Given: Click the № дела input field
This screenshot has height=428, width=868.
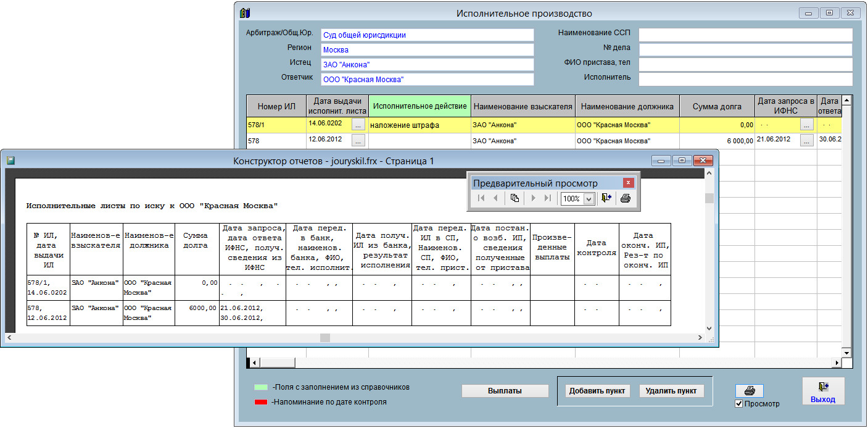Looking at the screenshot, I should coord(745,49).
